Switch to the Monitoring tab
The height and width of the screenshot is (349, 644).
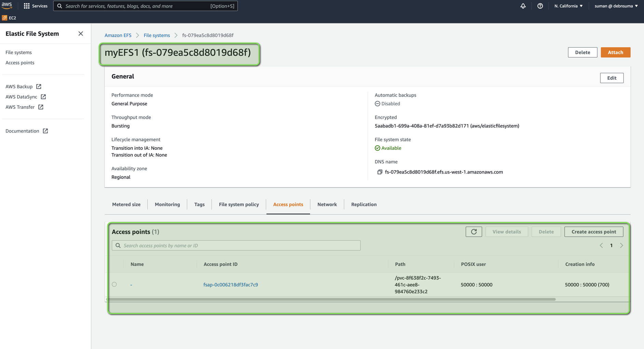click(x=167, y=204)
